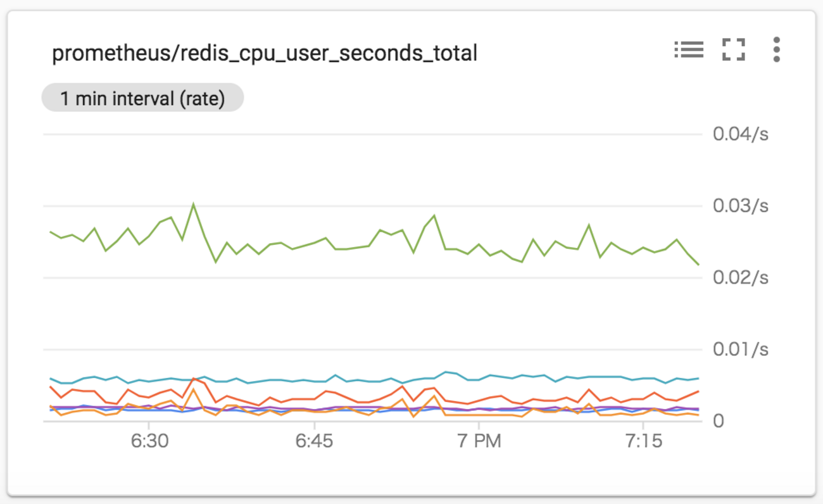Click the prometheus/redis_cpu_user_seconds_total chart title
The height and width of the screenshot is (504, 823).
(x=265, y=54)
